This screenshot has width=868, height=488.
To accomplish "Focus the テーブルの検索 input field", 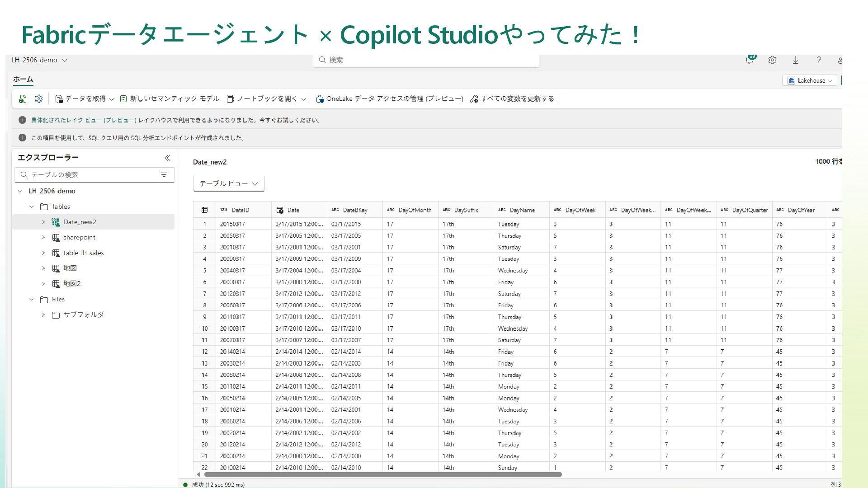I will click(x=94, y=175).
